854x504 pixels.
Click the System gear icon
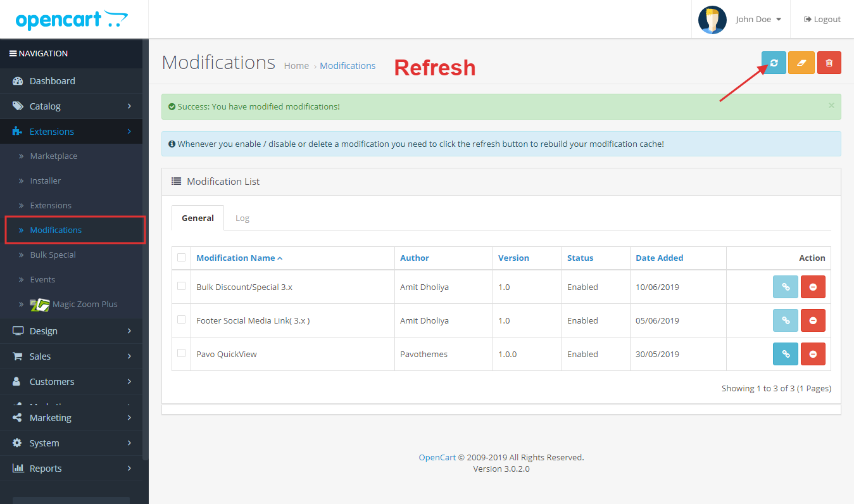[x=17, y=443]
